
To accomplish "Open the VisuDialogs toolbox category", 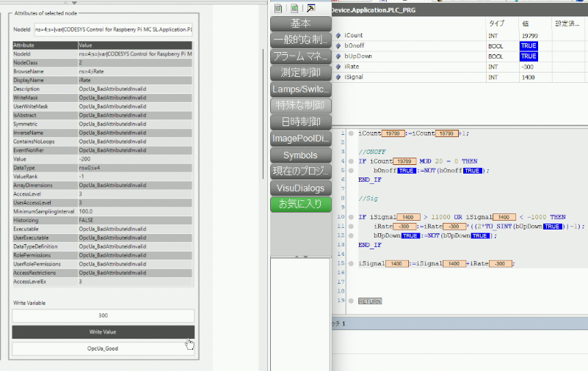I will point(301,188).
